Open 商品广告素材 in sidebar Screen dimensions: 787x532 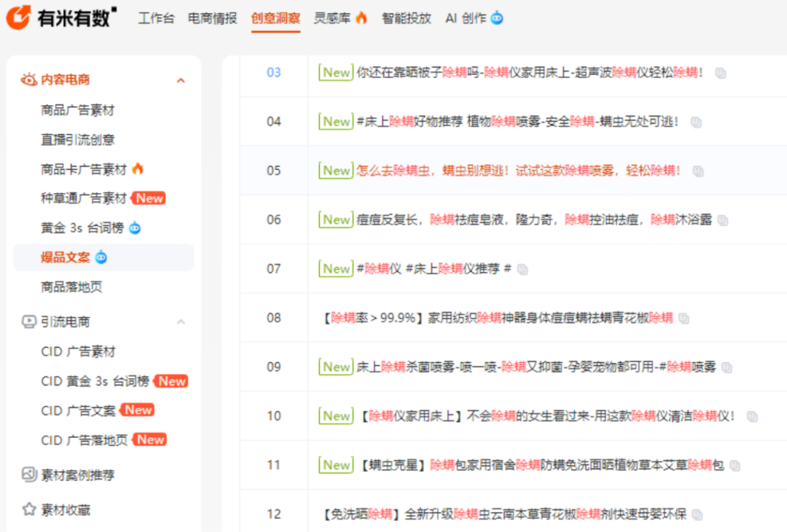pos(78,110)
